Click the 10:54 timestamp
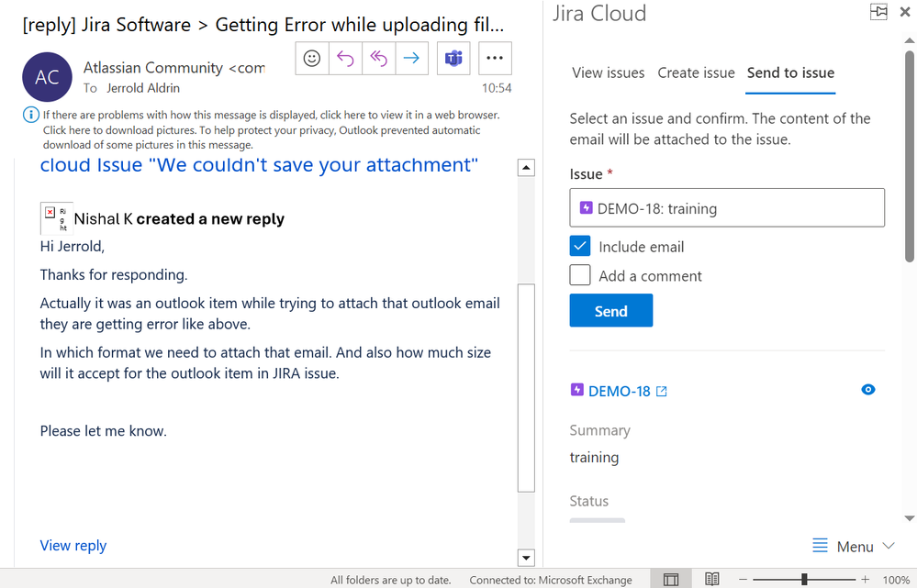917x588 pixels. tap(497, 88)
